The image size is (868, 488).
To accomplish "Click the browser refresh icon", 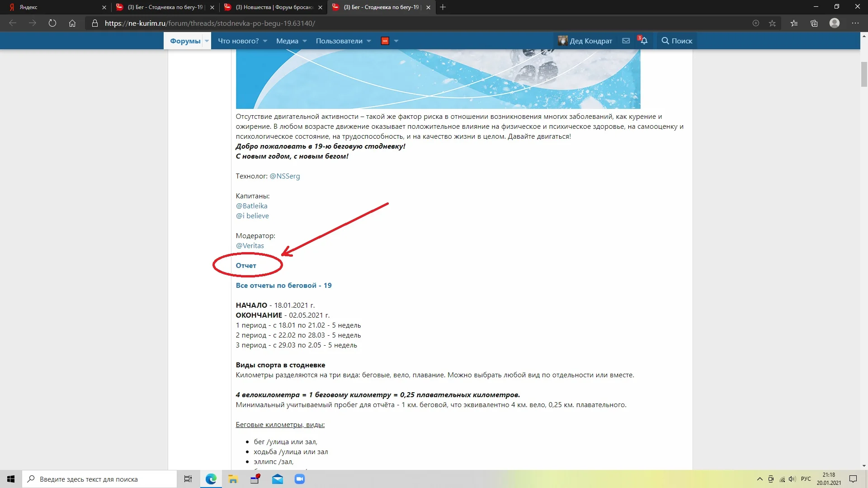I will (x=52, y=23).
